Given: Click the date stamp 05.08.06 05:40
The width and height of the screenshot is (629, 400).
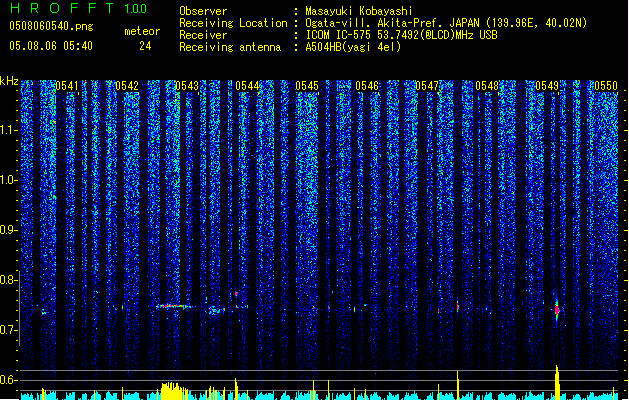Looking at the screenshot, I should pyautogui.click(x=51, y=46).
